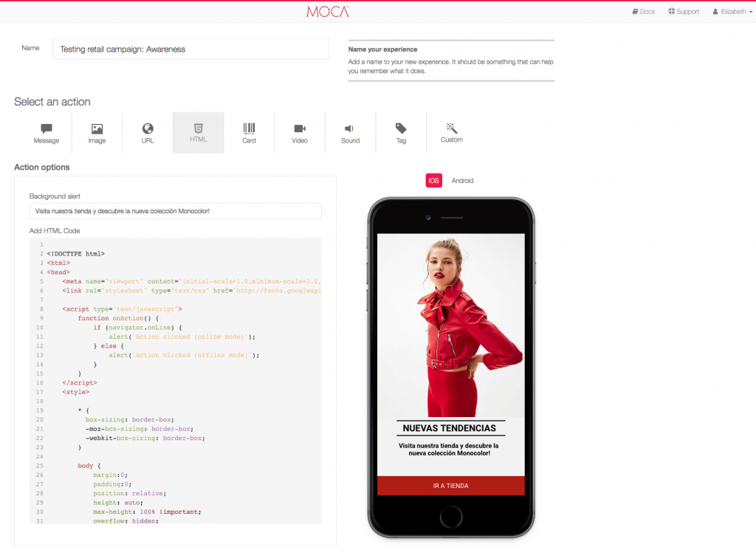
Task: Click inside the HTML code editor
Action: [x=176, y=380]
